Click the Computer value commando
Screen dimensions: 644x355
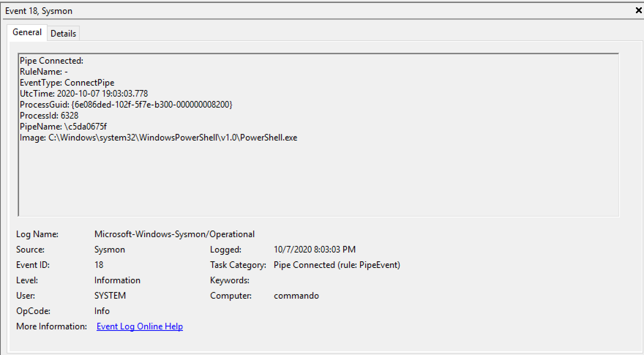pos(296,296)
